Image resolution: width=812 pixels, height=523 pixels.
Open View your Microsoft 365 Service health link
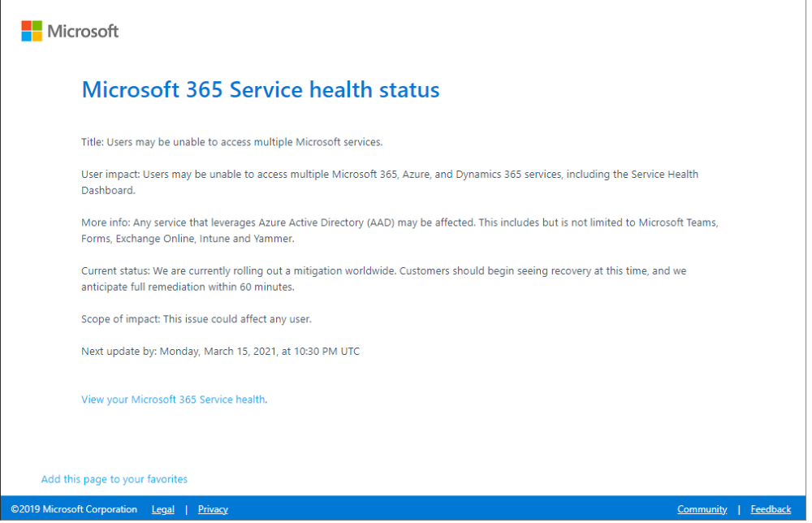click(x=174, y=400)
